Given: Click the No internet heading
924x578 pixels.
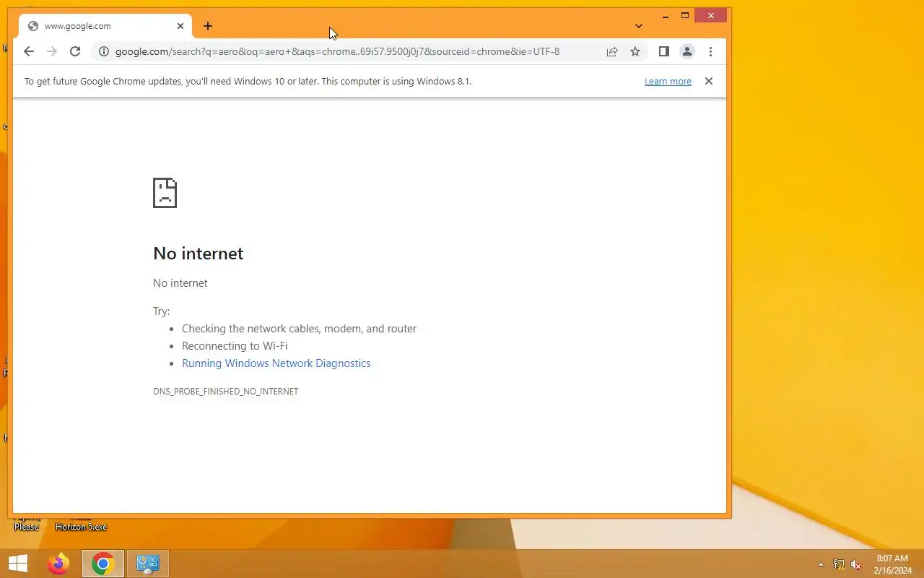Looking at the screenshot, I should point(199,254).
